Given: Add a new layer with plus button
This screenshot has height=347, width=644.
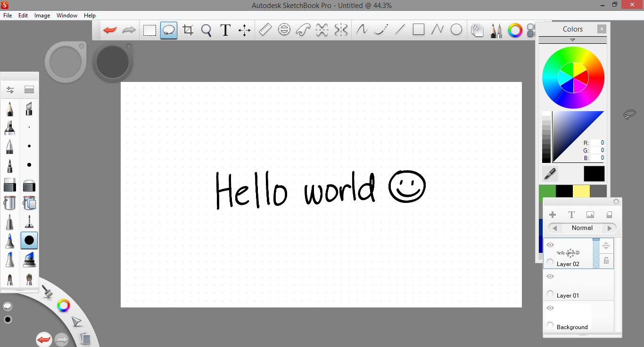Looking at the screenshot, I should point(553,215).
